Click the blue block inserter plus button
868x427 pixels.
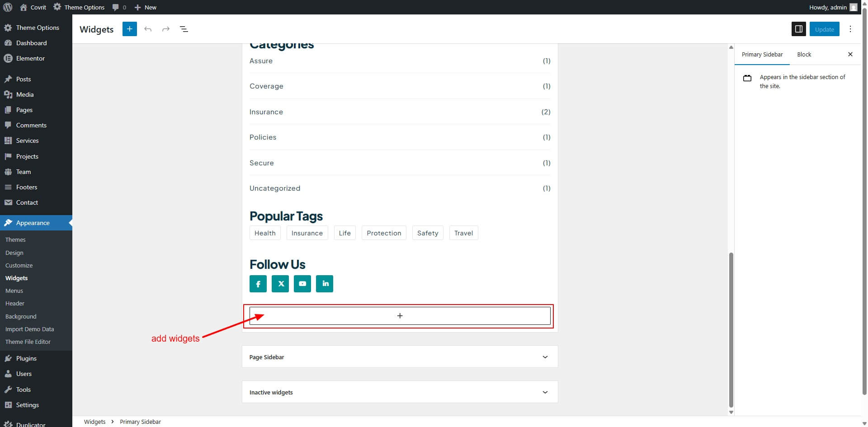(129, 29)
